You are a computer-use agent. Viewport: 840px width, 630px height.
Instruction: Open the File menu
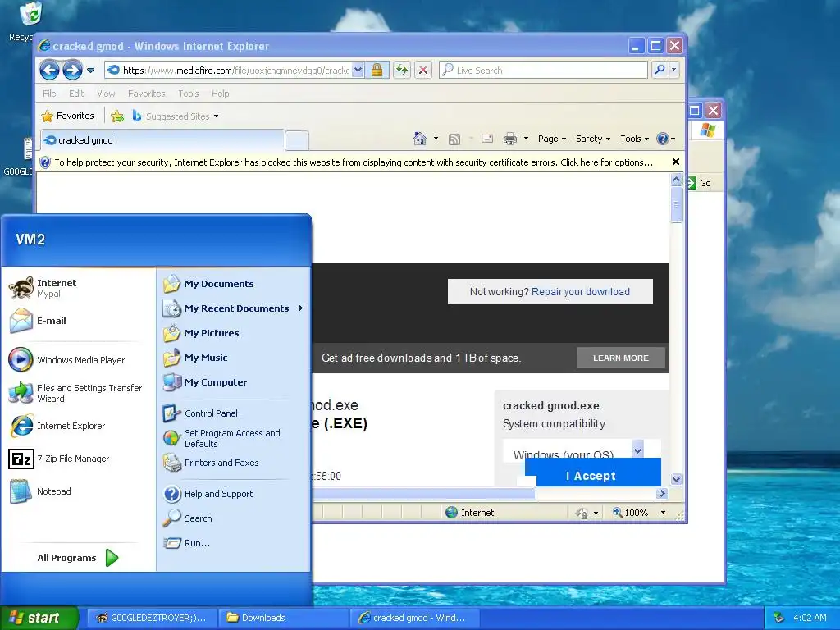click(49, 94)
